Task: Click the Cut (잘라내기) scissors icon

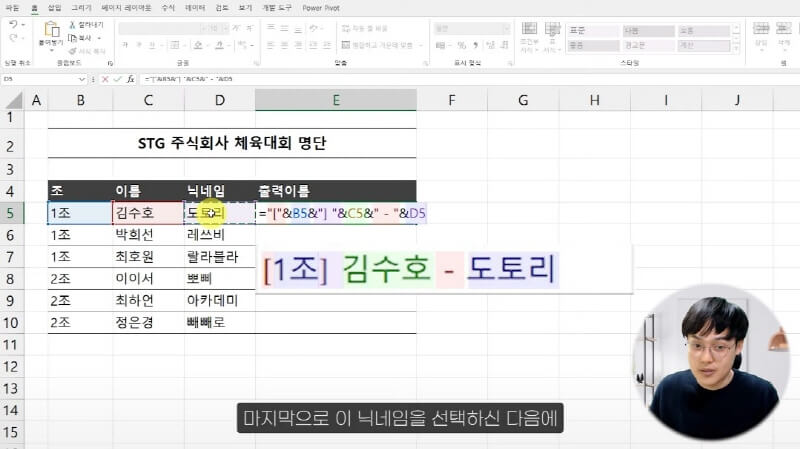Action: coord(72,24)
